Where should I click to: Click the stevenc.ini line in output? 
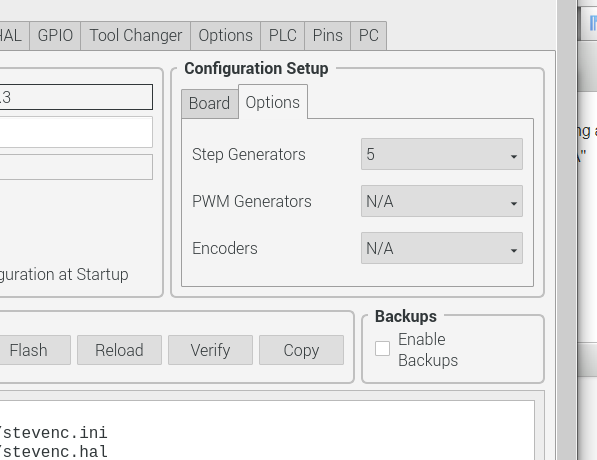pyautogui.click(x=53, y=433)
